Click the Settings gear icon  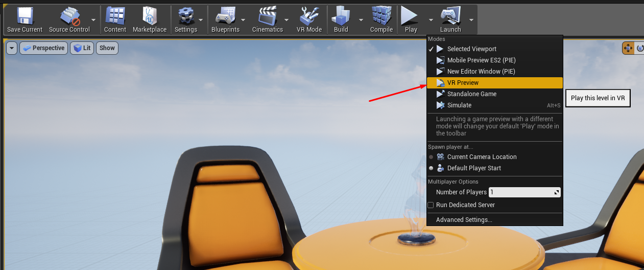(186, 16)
